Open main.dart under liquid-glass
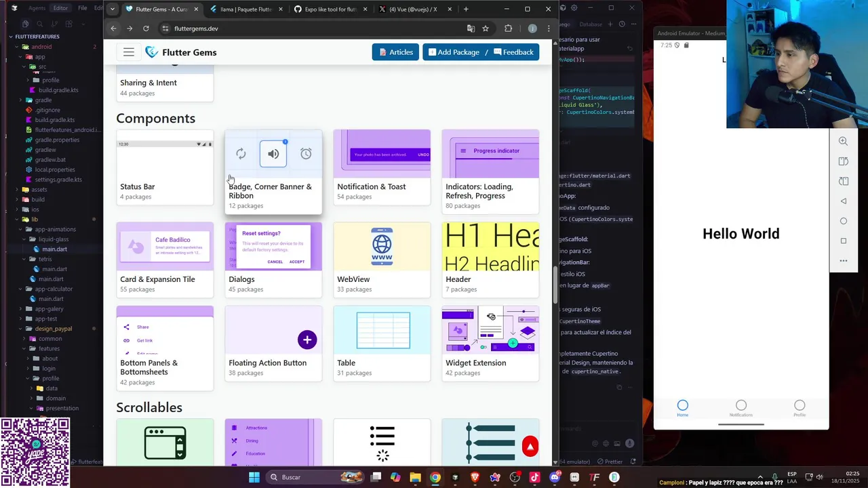 coord(54,249)
